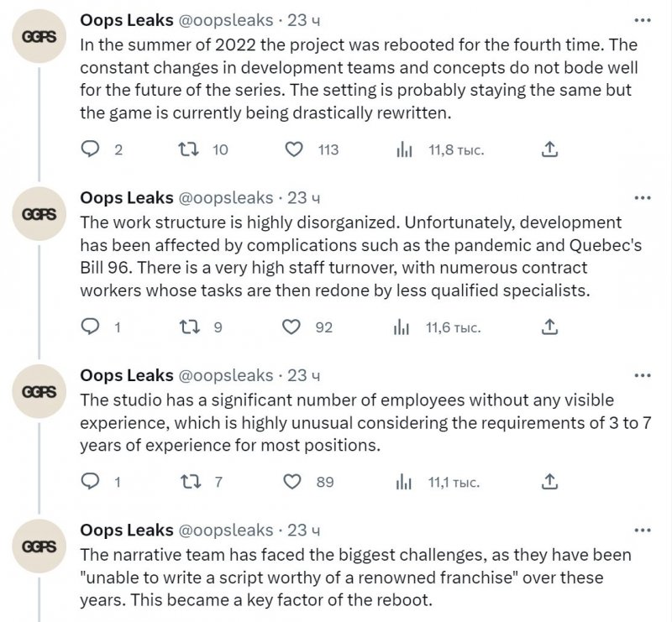
Task: View analytics showing 11,1 тыс. views
Action: [404, 482]
